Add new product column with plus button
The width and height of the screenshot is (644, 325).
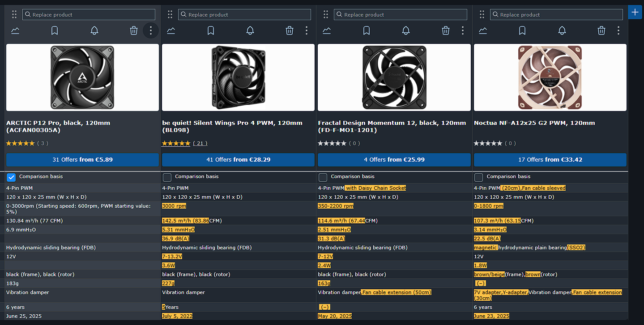pyautogui.click(x=635, y=12)
